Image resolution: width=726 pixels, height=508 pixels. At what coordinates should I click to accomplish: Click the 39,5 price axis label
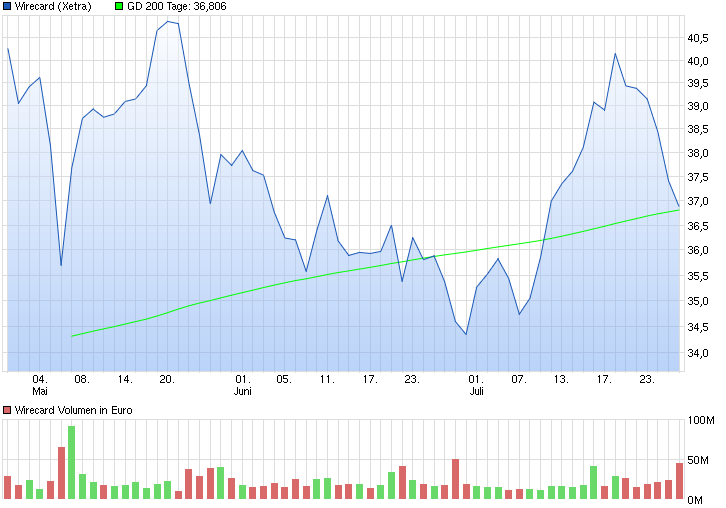(698, 83)
